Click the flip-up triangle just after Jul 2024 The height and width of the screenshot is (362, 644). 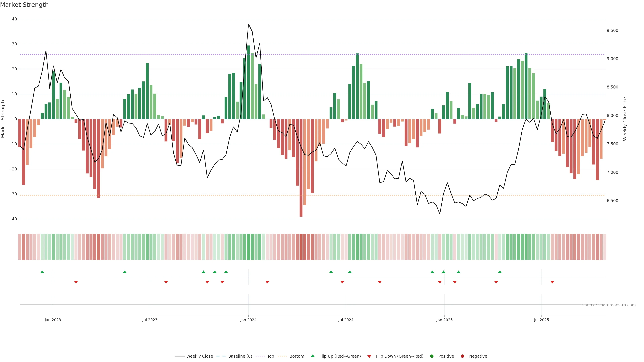350,272
